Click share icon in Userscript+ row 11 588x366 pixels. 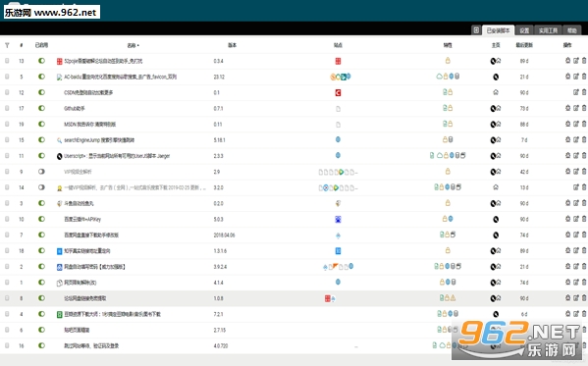(x=567, y=156)
